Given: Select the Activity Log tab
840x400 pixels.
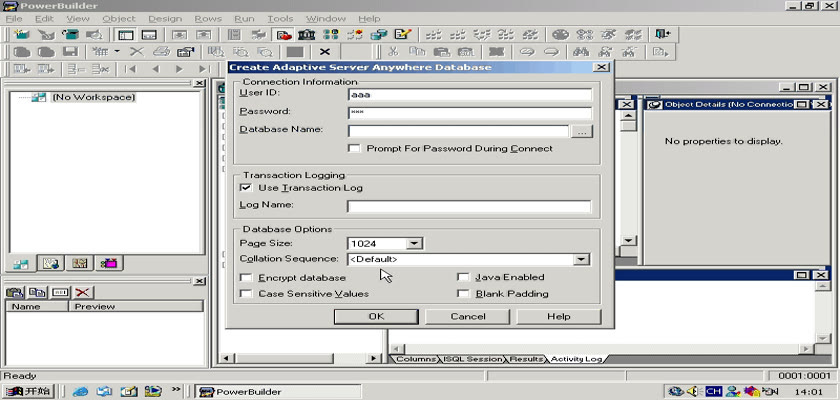Looking at the screenshot, I should [576, 359].
